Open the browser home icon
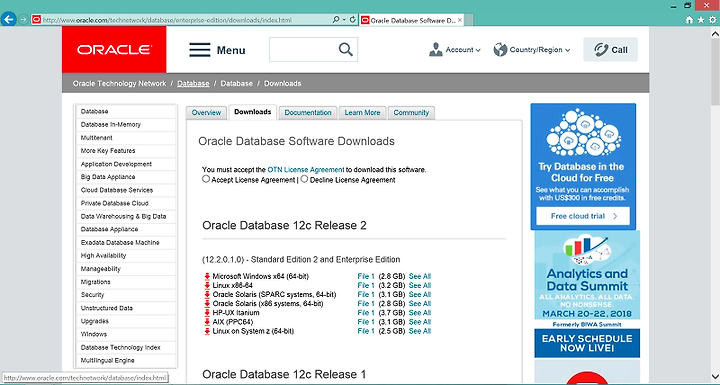This screenshot has width=720, height=385. [689, 20]
